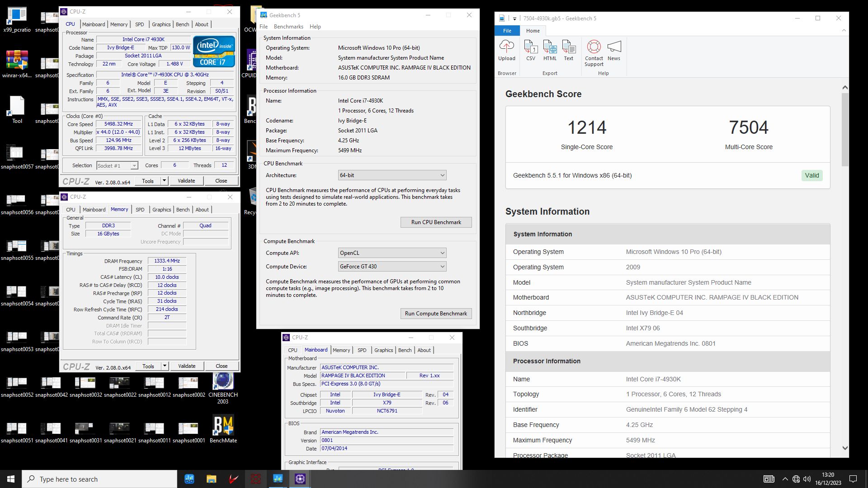Open the News icon in ribbon
868x488 pixels.
click(614, 50)
